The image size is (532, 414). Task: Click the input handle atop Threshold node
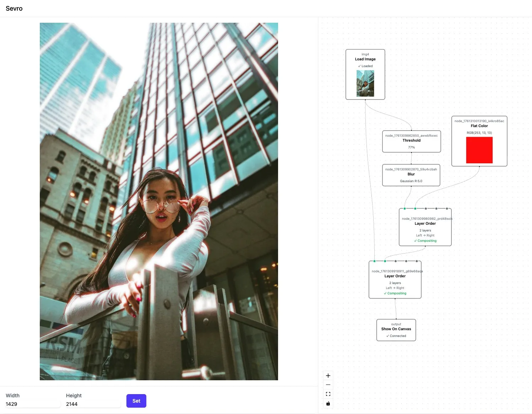point(411,131)
